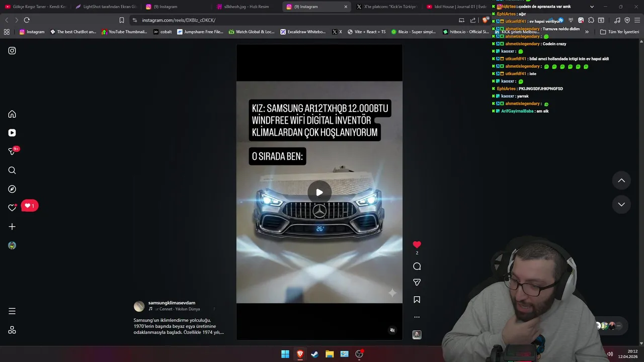Save the reel with bookmark icon
Image resolution: width=644 pixels, height=362 pixels.
tap(417, 300)
